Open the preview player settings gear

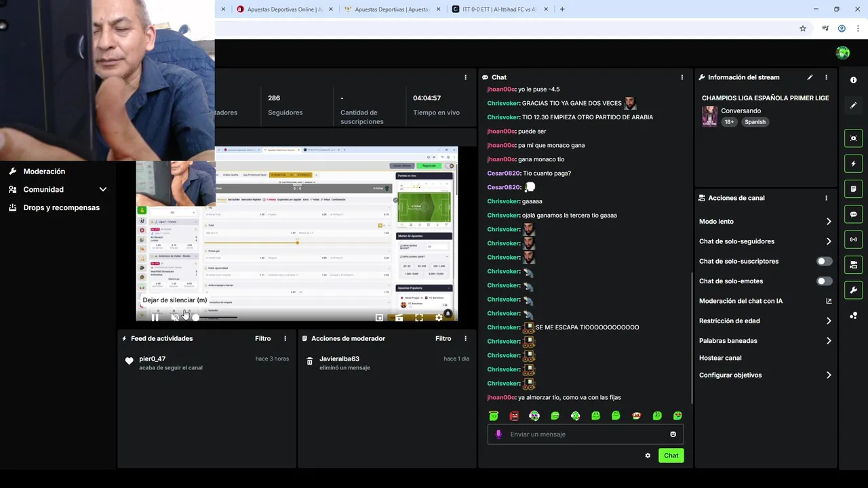click(x=439, y=317)
